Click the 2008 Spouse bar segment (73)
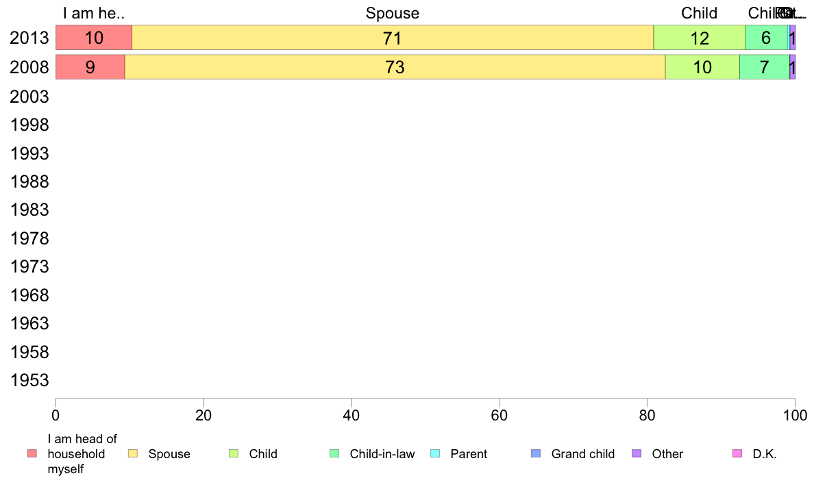 [x=395, y=67]
